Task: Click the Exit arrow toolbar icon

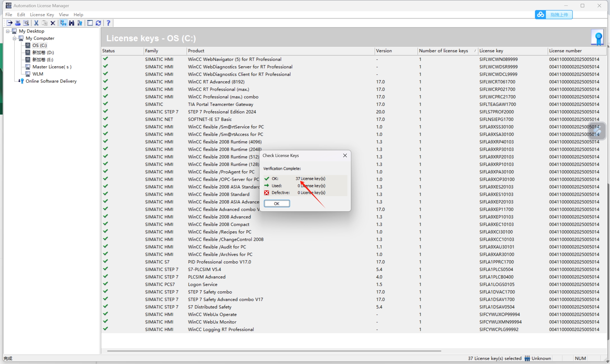Action: (10, 23)
